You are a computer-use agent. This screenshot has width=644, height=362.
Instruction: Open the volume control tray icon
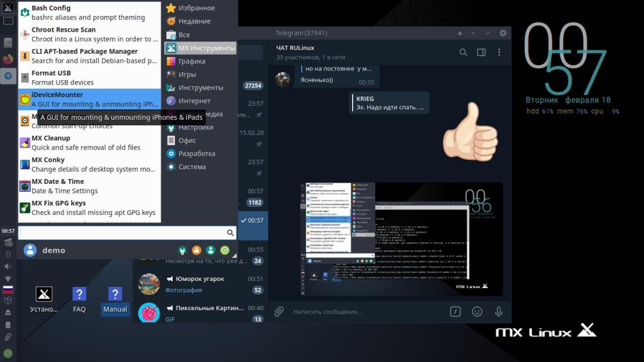click(8, 266)
